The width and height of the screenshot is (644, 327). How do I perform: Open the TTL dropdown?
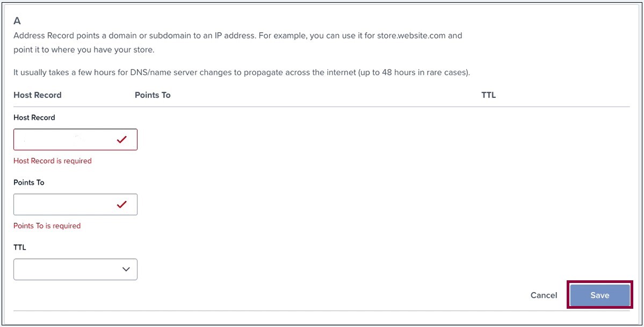[75, 270]
